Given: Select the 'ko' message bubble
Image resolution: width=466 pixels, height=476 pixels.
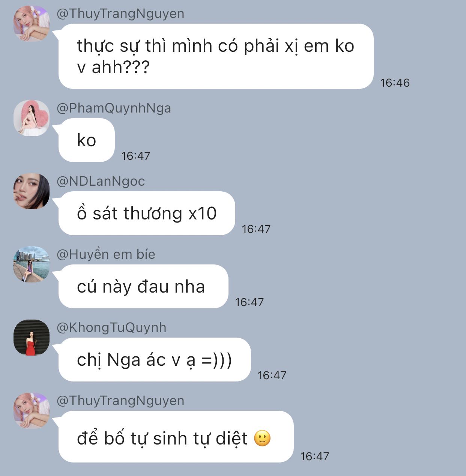Looking at the screenshot, I should 87,140.
